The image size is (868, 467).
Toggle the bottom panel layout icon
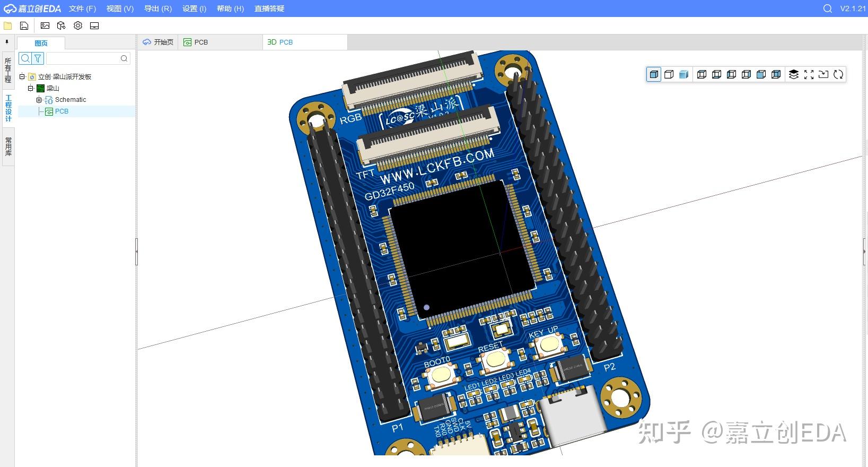tap(94, 25)
